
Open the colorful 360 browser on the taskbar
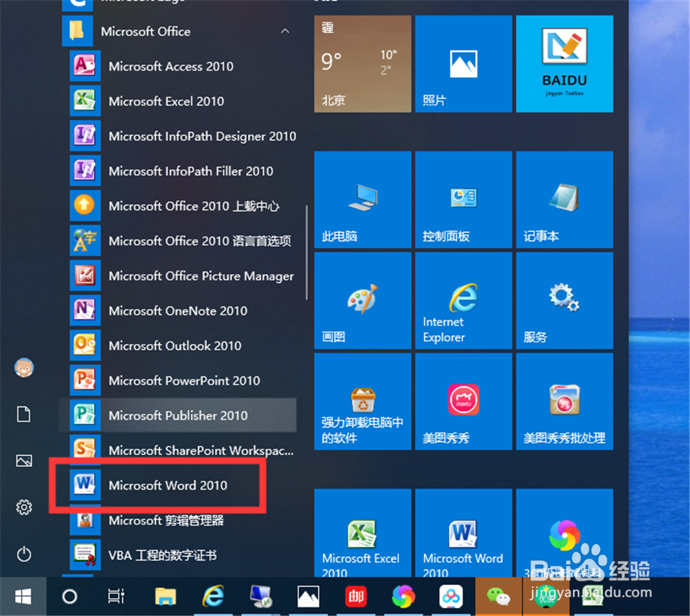403,597
